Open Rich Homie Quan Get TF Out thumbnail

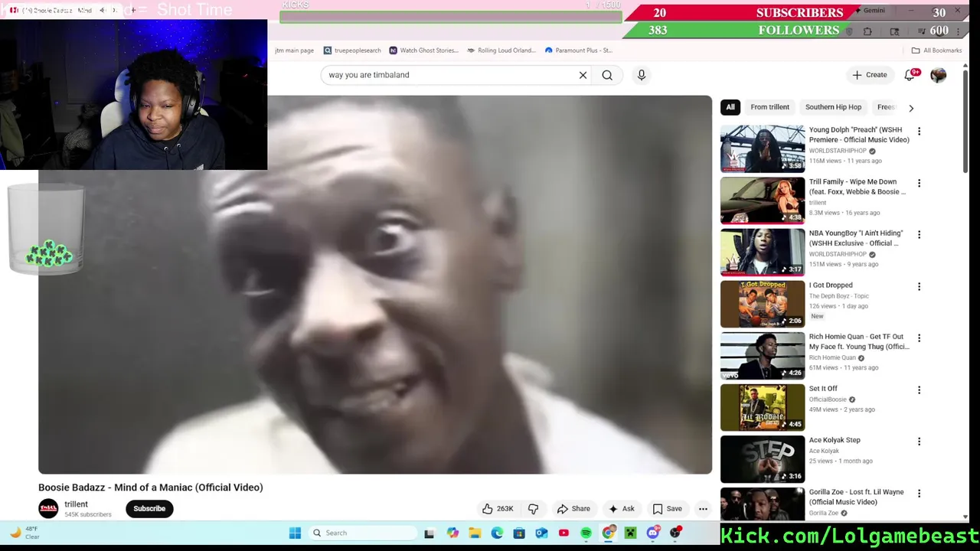pyautogui.click(x=763, y=355)
